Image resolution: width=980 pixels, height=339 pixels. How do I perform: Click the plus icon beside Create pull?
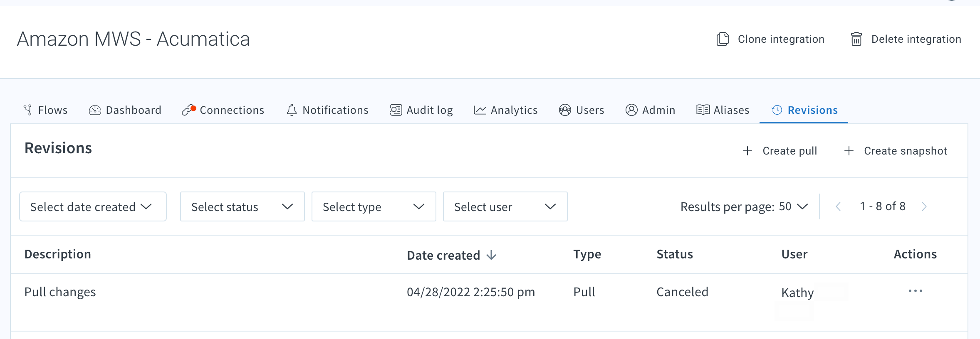point(747,151)
